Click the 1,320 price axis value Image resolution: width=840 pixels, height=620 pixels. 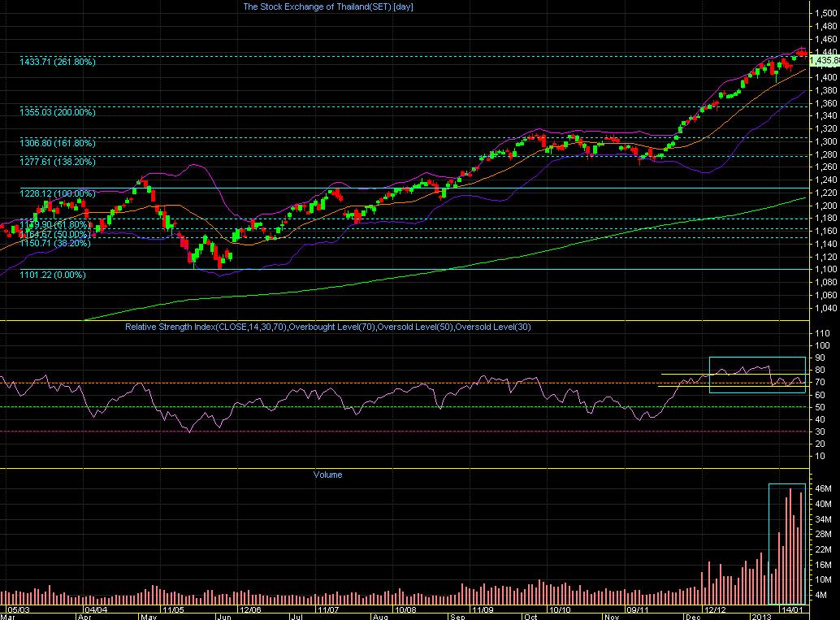click(x=825, y=128)
